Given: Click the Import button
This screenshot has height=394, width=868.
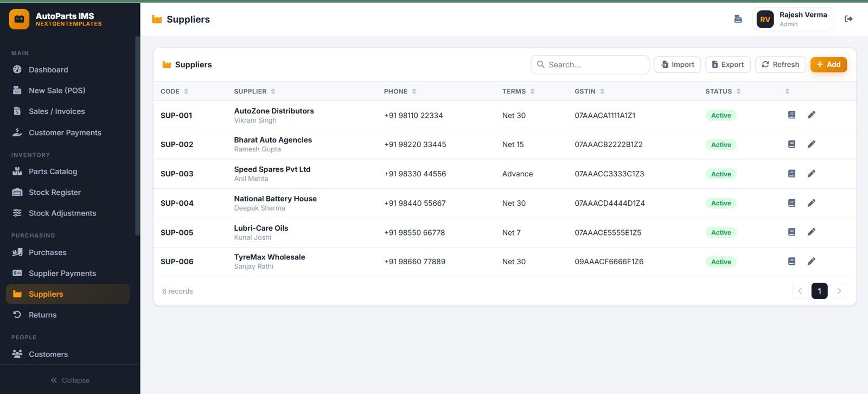Looking at the screenshot, I should point(678,65).
